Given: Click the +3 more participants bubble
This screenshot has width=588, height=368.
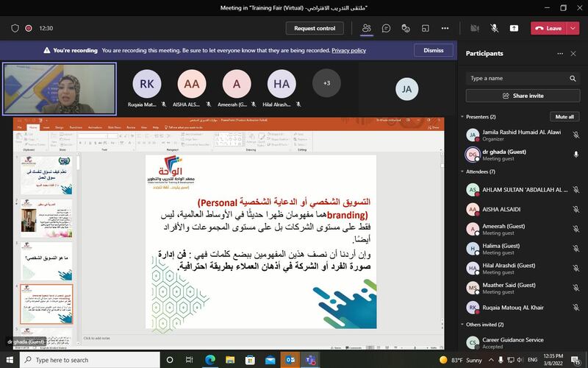Looking at the screenshot, I should pos(326,83).
